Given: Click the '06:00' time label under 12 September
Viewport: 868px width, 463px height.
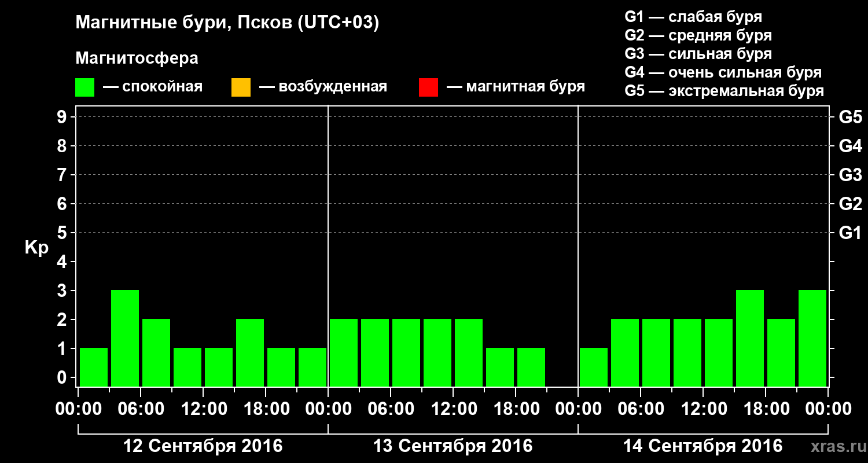Looking at the screenshot, I should [141, 410].
